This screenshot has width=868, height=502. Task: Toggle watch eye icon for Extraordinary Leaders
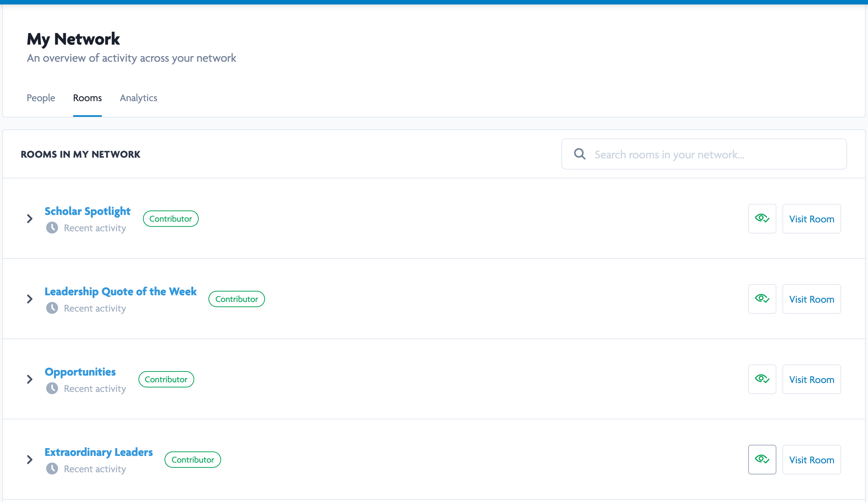[x=762, y=460]
